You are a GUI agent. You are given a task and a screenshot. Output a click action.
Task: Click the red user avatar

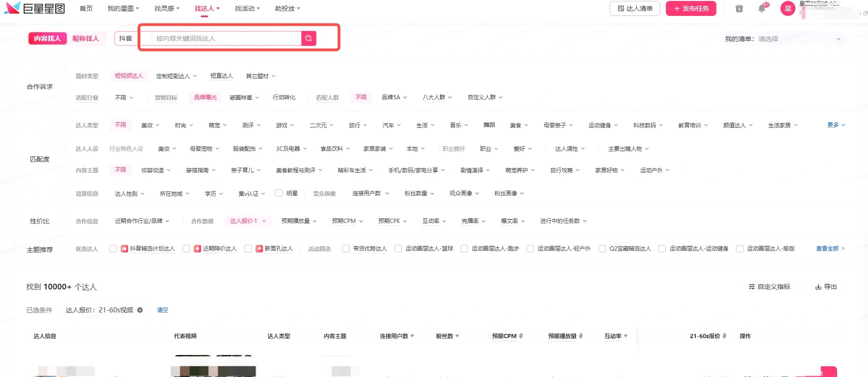point(788,8)
